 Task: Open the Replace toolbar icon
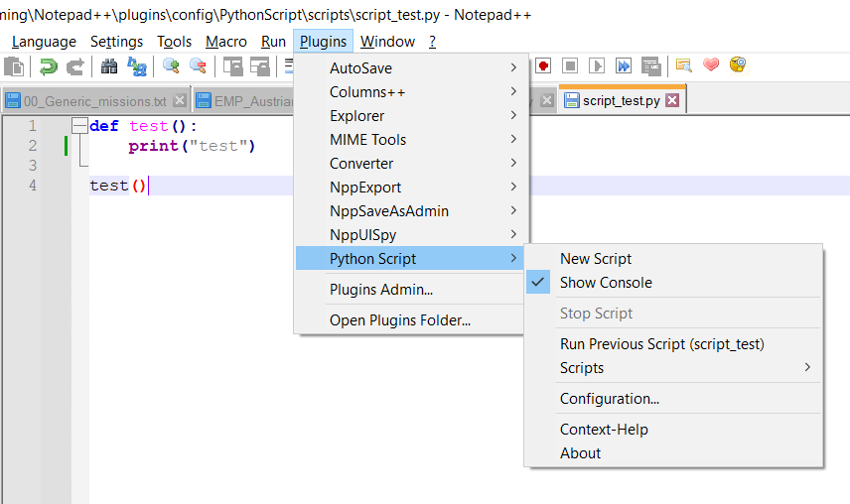(x=137, y=66)
